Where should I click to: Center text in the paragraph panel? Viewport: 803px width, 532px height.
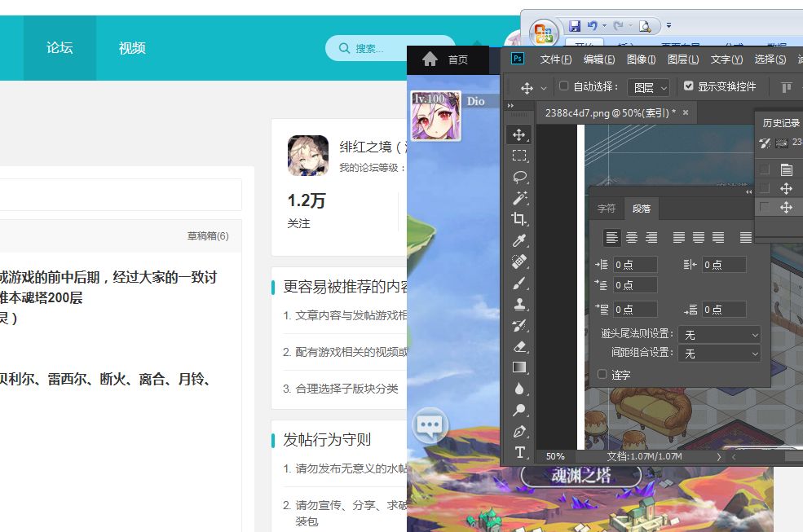coord(632,237)
